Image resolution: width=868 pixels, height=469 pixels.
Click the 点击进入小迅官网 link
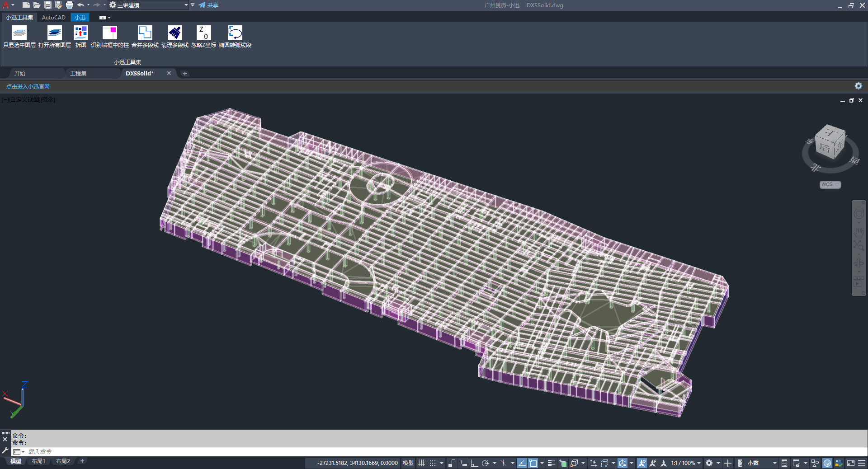click(x=28, y=86)
